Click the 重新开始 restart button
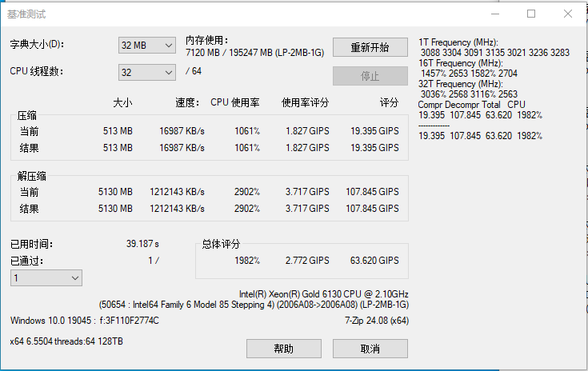The height and width of the screenshot is (371, 588). (370, 47)
